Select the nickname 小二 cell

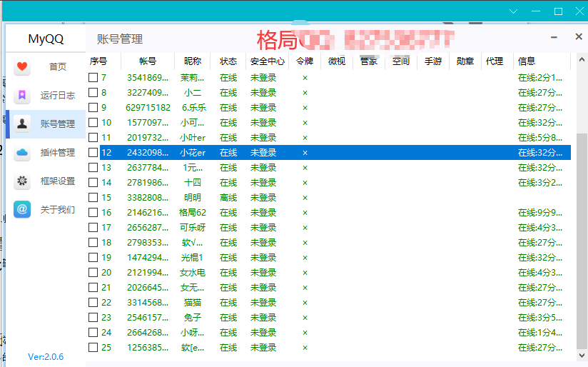[x=193, y=93]
